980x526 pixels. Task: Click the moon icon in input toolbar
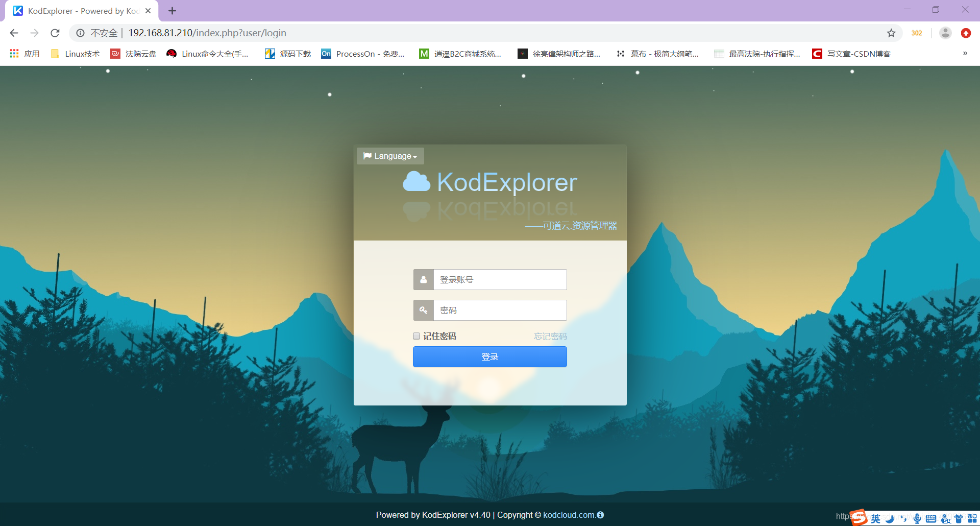(890, 519)
